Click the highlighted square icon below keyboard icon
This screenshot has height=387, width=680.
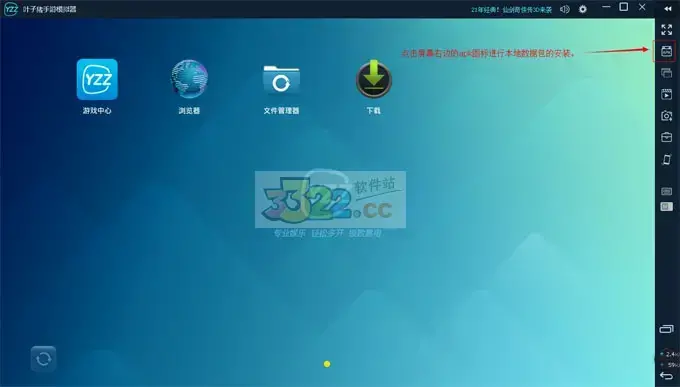[667, 207]
